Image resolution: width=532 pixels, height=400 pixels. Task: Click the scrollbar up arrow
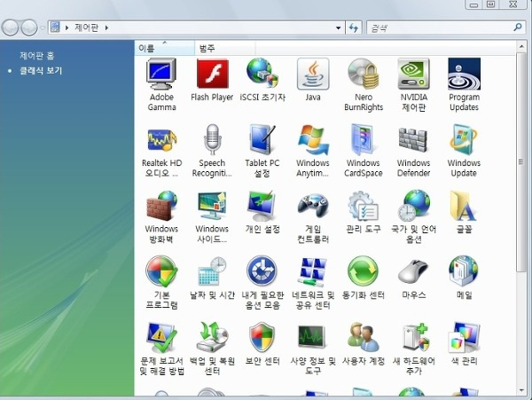tap(521, 46)
